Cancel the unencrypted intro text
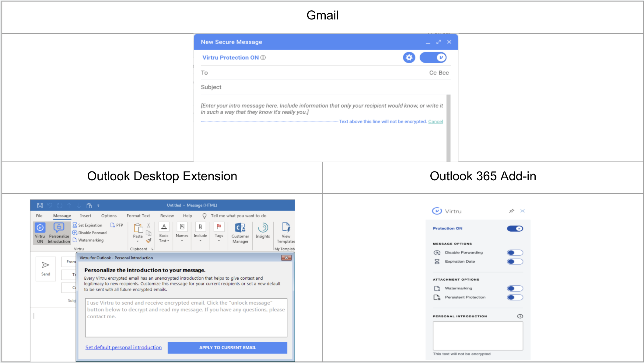Image resolution: width=644 pixels, height=363 pixels. pos(436,121)
